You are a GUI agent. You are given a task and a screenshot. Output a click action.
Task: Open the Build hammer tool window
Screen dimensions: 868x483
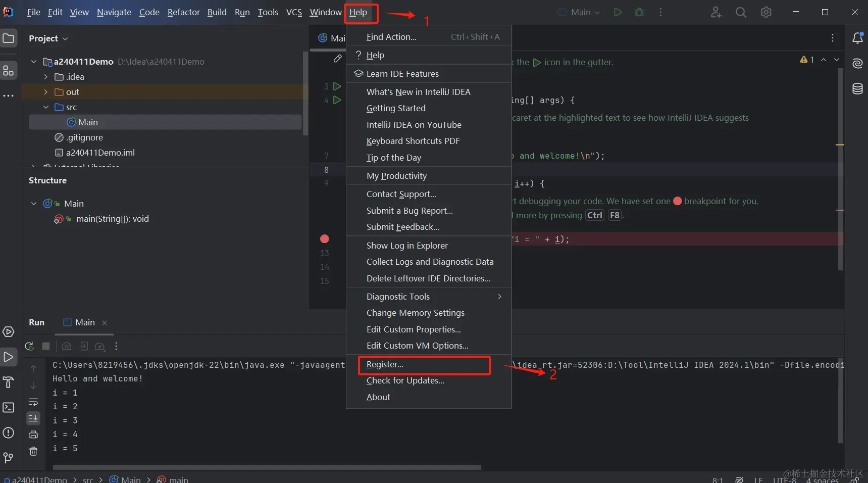pos(9,382)
